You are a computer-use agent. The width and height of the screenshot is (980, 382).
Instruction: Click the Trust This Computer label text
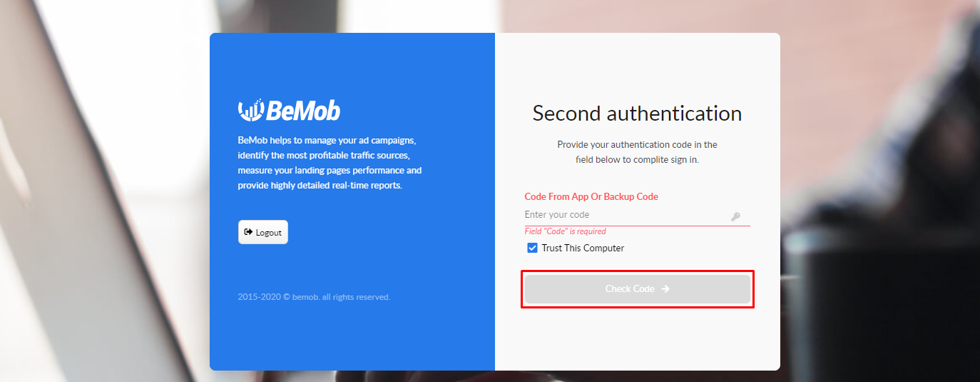coord(583,248)
